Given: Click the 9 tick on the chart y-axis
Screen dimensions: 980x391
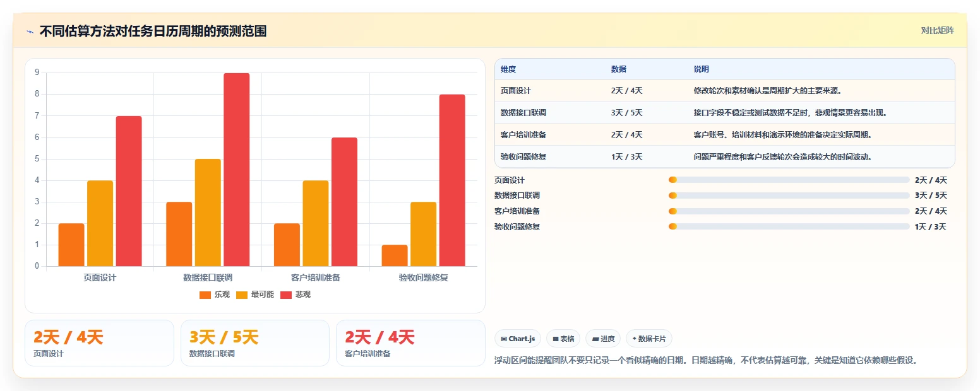Looking at the screenshot, I should pyautogui.click(x=37, y=73).
